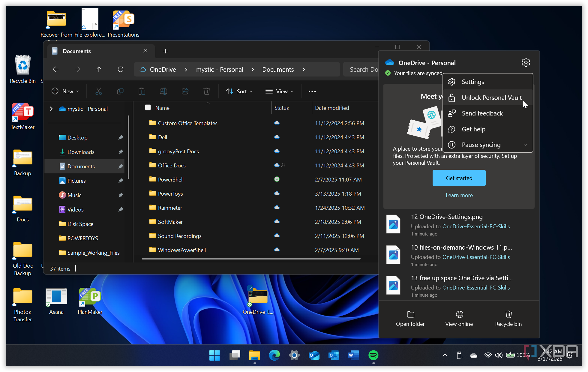
Task: Select PlanMaker desktop shortcut
Action: [90, 301]
